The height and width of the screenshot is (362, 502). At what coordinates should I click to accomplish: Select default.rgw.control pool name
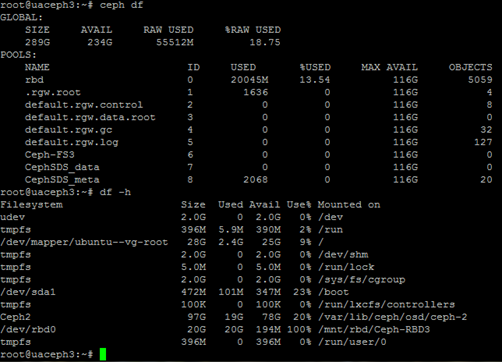(x=84, y=105)
